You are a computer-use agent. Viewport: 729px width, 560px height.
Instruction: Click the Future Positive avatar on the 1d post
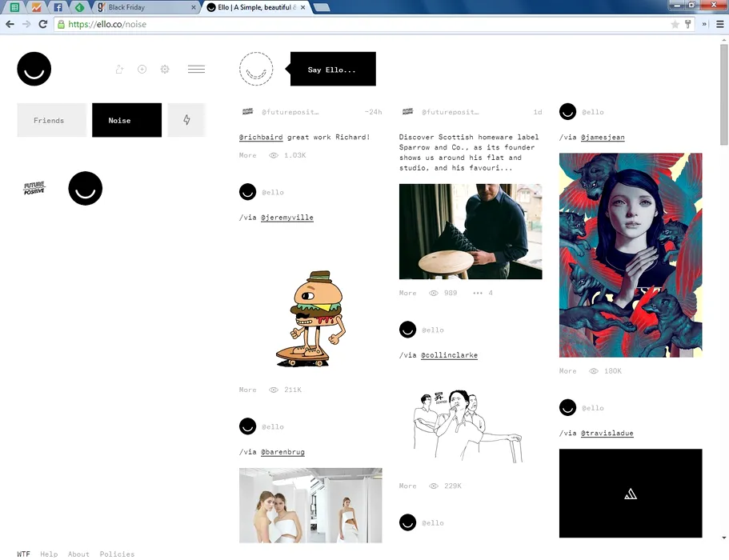click(x=408, y=111)
